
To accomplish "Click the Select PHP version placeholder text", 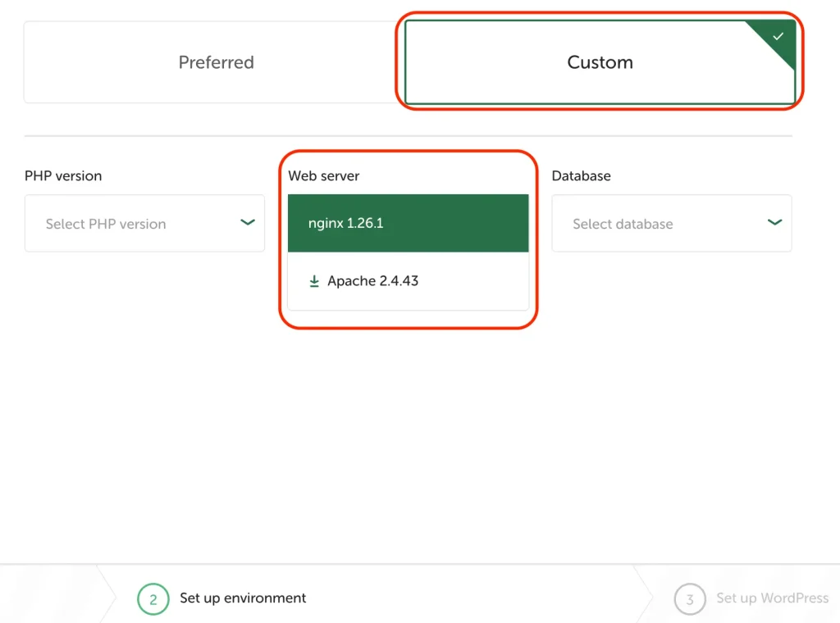I will pyautogui.click(x=106, y=224).
